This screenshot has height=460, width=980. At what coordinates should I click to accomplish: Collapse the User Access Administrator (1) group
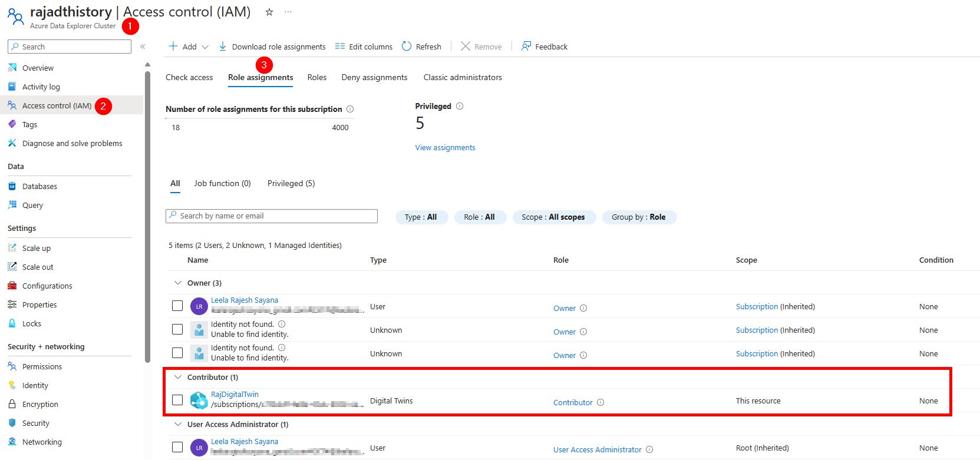tap(178, 424)
